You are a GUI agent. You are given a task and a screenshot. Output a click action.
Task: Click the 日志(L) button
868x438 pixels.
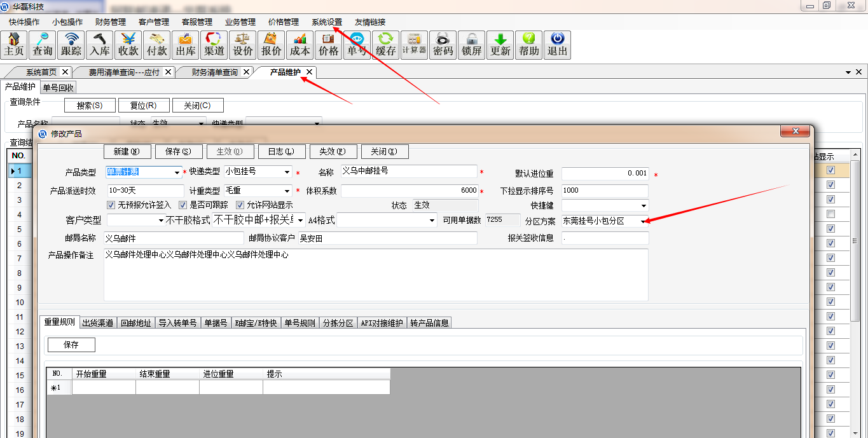[280, 152]
